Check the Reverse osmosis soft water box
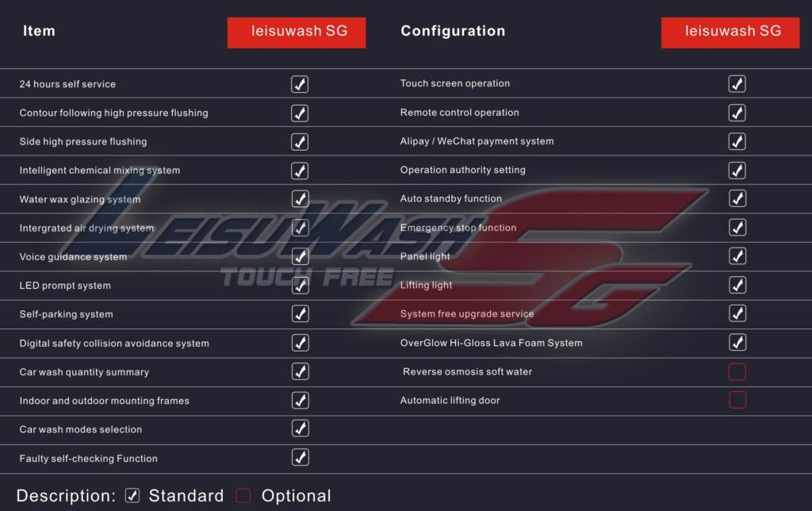The image size is (812, 511). 737,371
